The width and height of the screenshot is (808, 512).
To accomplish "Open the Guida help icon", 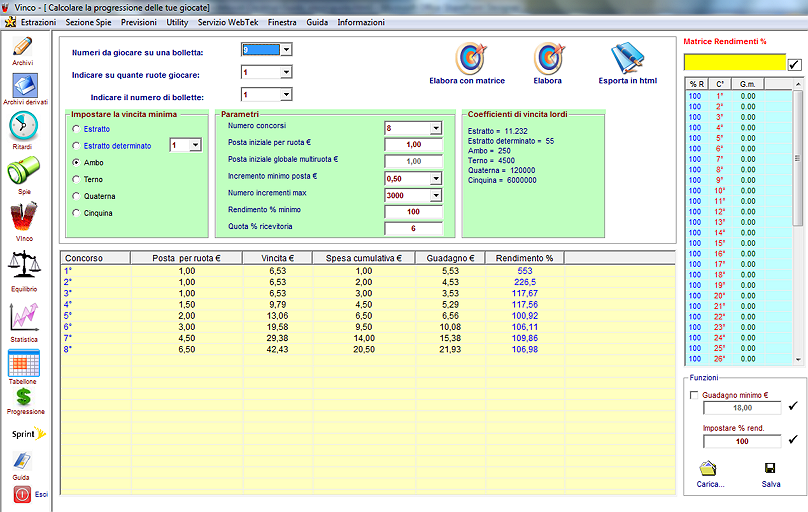I will click(22, 460).
